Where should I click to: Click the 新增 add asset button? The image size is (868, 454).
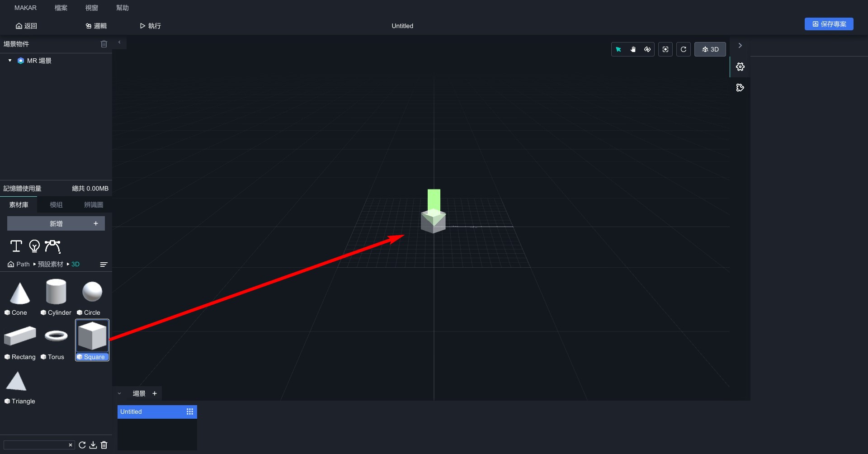[x=56, y=223]
